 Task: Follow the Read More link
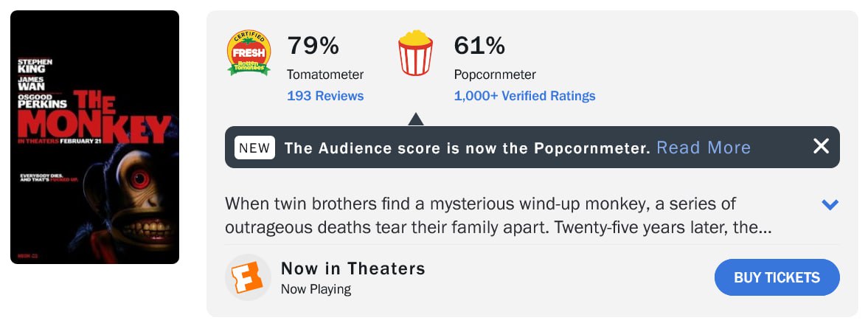coord(703,148)
